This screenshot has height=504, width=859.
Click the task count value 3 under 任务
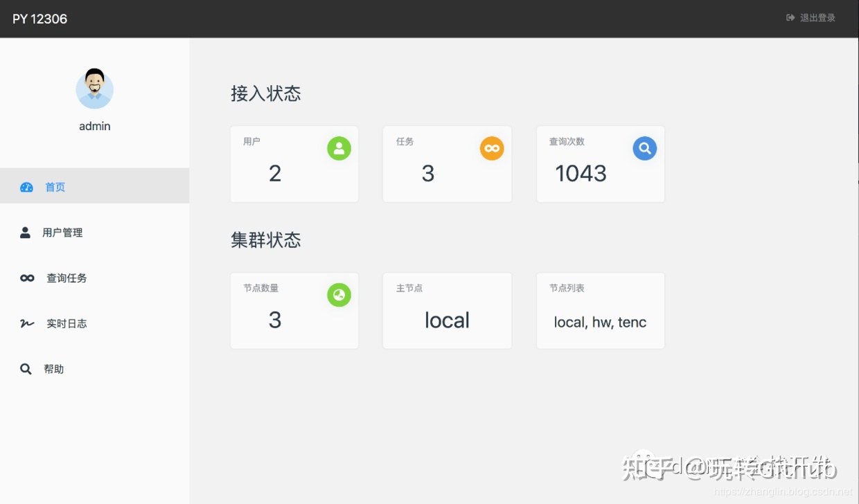[428, 173]
